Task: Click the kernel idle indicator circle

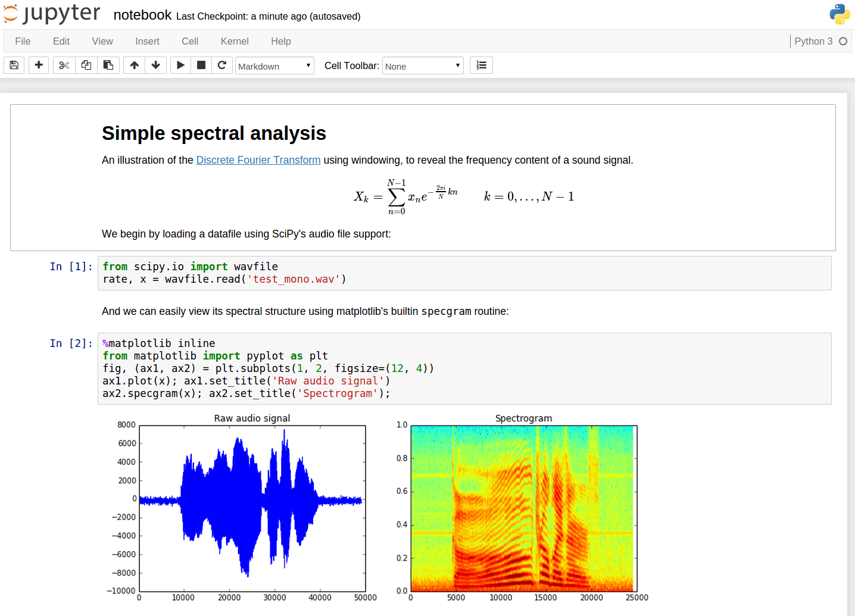Action: 843,41
